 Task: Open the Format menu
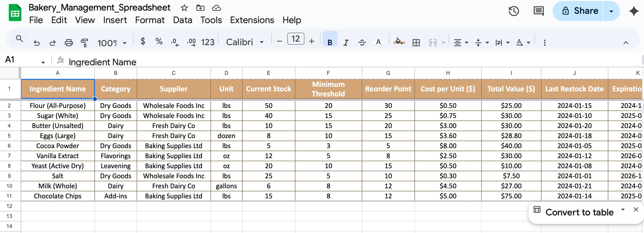click(150, 20)
